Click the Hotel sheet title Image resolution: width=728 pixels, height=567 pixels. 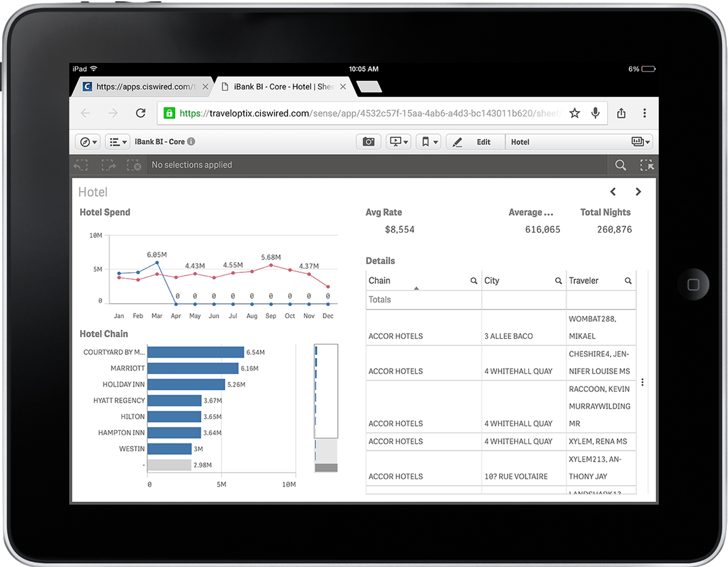(93, 192)
